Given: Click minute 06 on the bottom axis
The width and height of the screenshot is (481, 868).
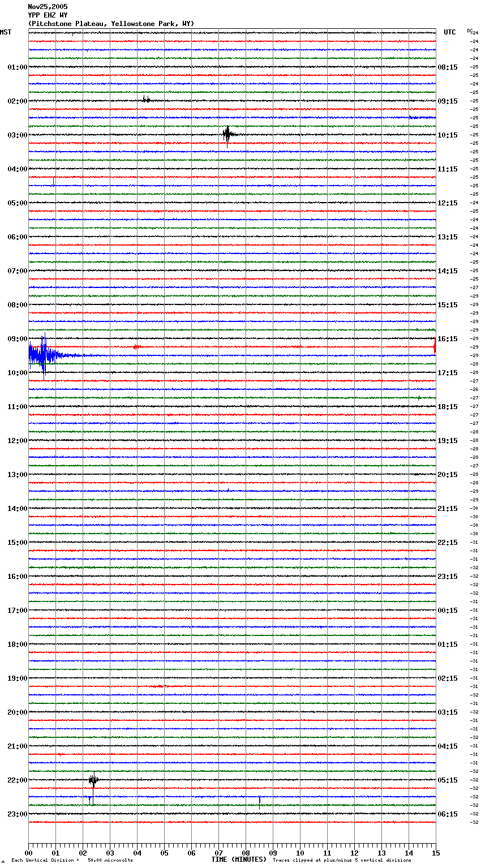Looking at the screenshot, I should click(x=191, y=853).
